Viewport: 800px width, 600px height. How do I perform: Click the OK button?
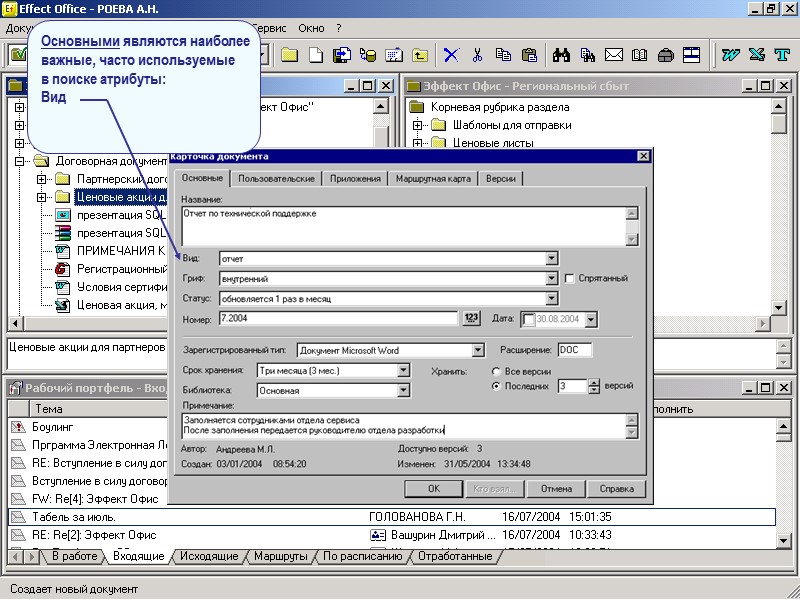(434, 488)
